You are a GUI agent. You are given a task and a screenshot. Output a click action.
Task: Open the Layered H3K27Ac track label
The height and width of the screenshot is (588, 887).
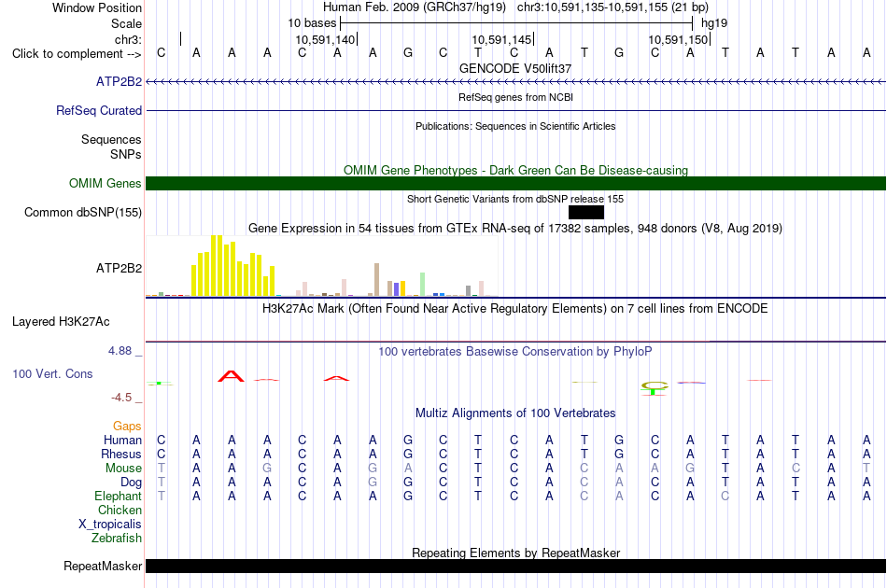click(x=61, y=322)
